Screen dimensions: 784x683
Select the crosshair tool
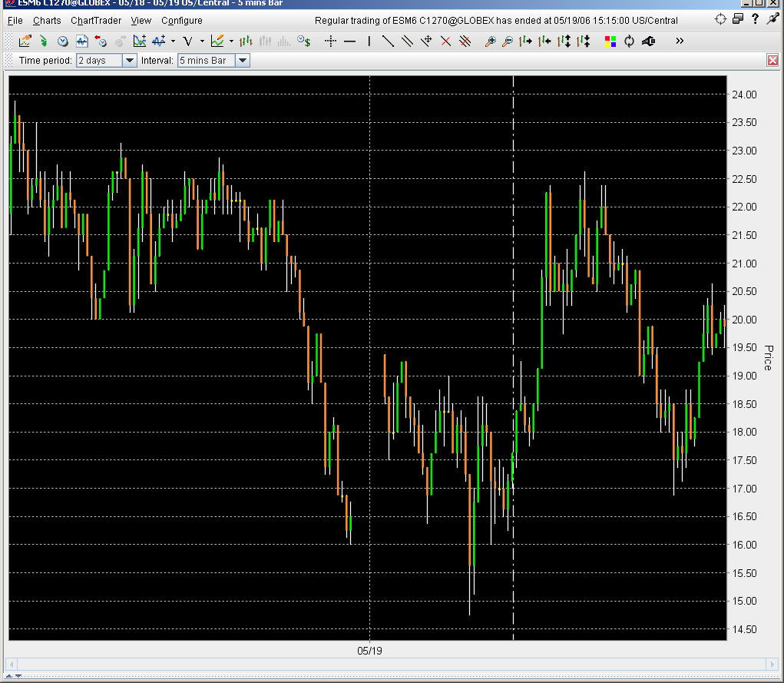[x=330, y=41]
